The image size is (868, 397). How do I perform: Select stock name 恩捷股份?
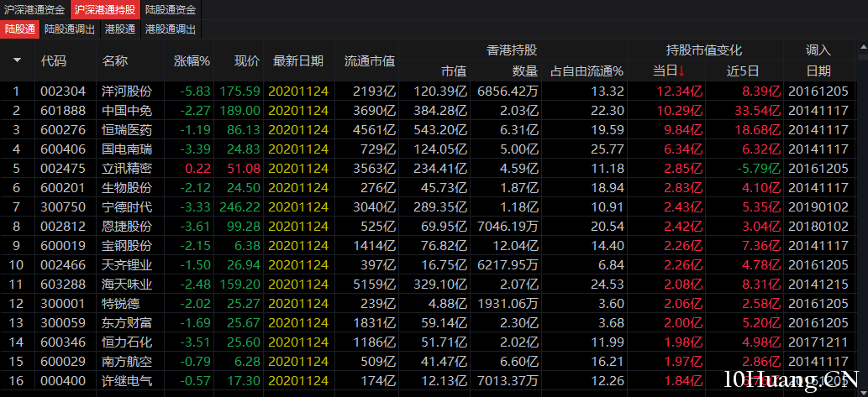click(127, 226)
